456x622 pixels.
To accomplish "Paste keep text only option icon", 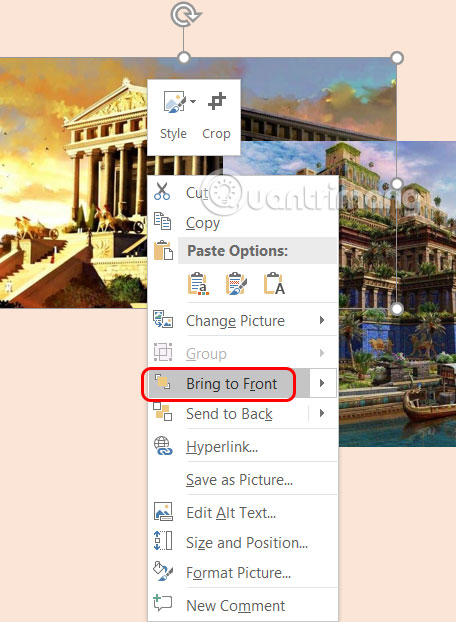I will [x=274, y=284].
